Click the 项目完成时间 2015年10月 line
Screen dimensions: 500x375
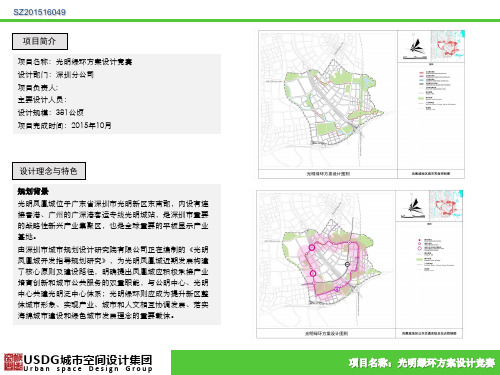[65, 125]
